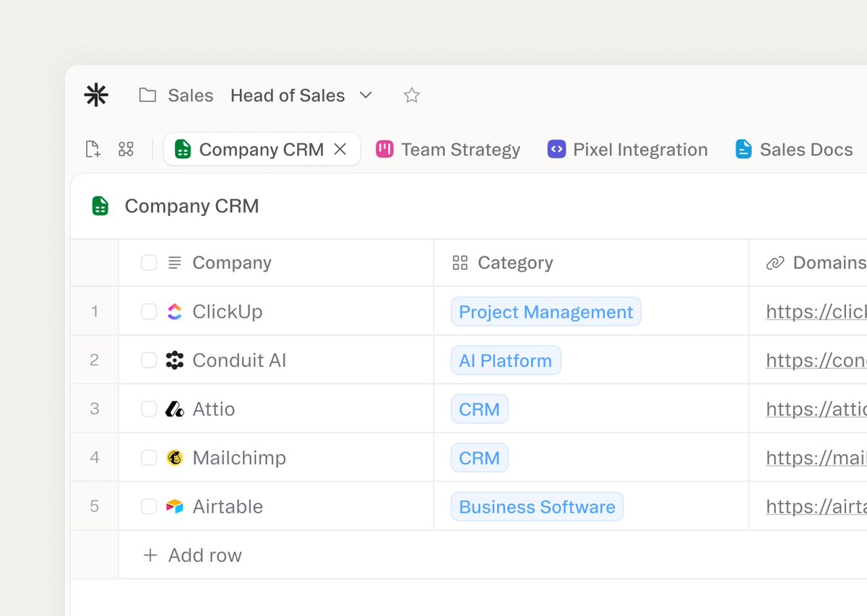Switch to the Pixel Integration tab
Screen dimensions: 867x616
(x=628, y=149)
